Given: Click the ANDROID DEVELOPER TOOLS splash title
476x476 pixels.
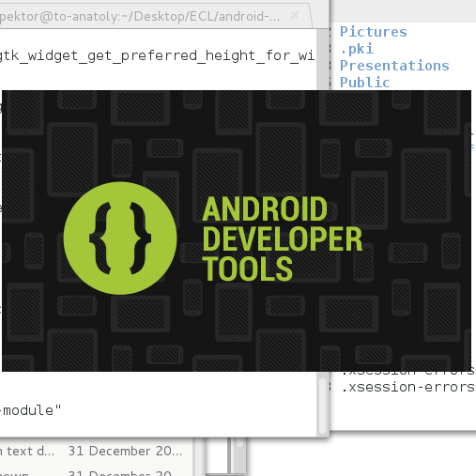Looking at the screenshot, I should click(283, 238).
